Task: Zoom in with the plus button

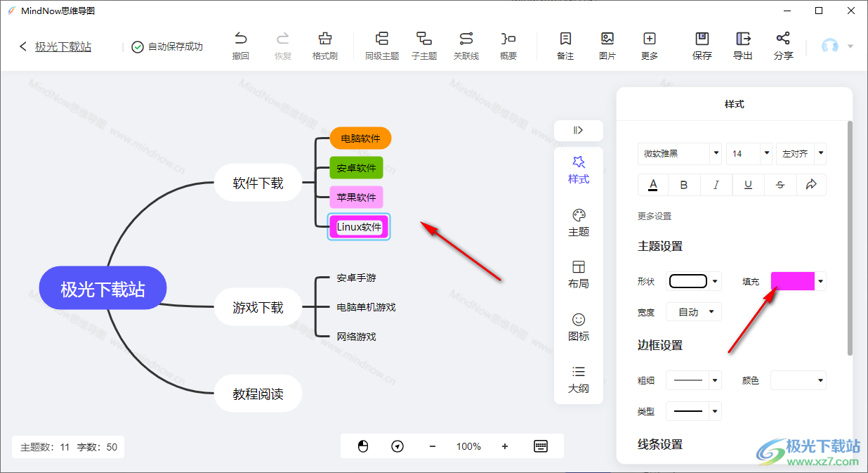Action: 505,446
